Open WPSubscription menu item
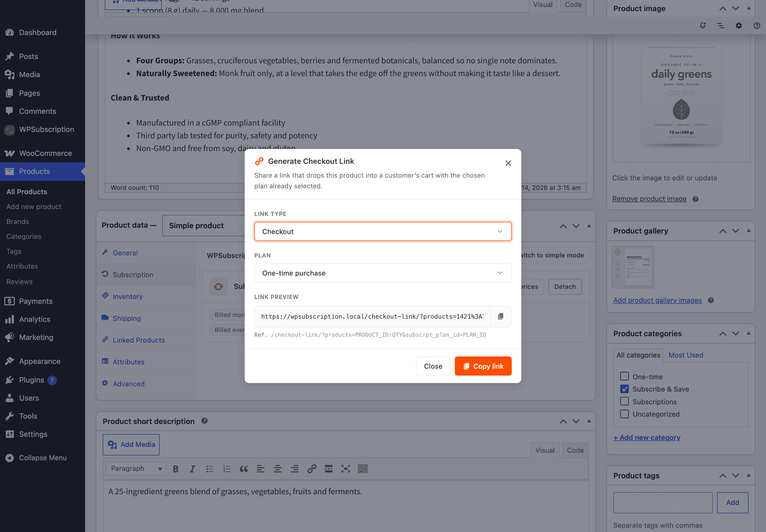This screenshot has height=532, width=766. pyautogui.click(x=46, y=129)
